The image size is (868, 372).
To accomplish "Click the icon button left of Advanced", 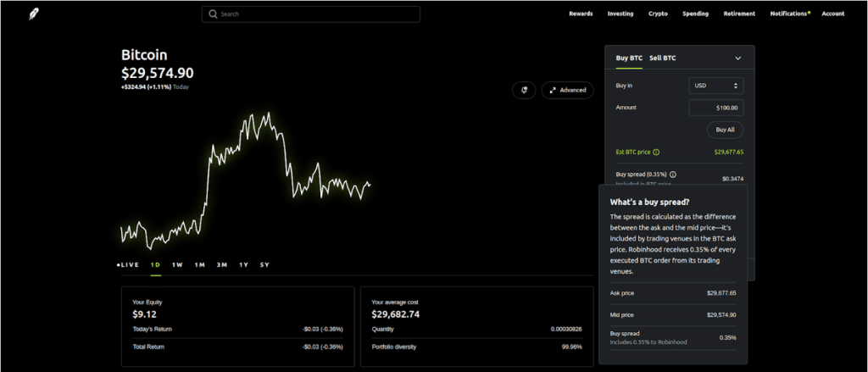I will [x=524, y=90].
